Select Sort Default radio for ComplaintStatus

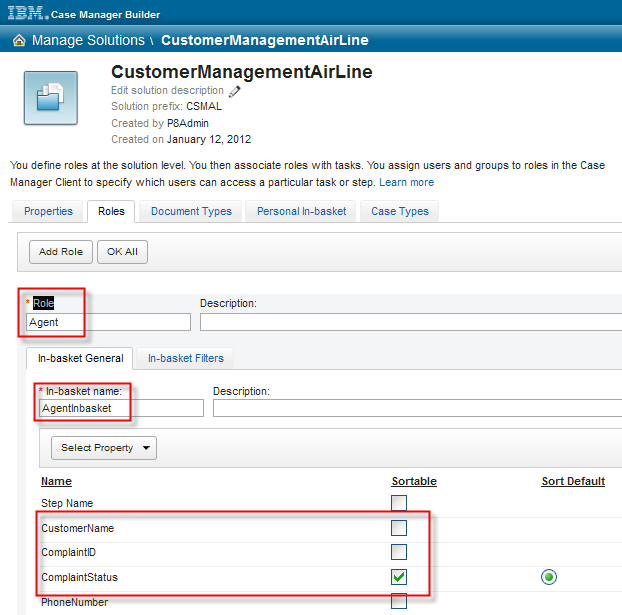[x=549, y=577]
